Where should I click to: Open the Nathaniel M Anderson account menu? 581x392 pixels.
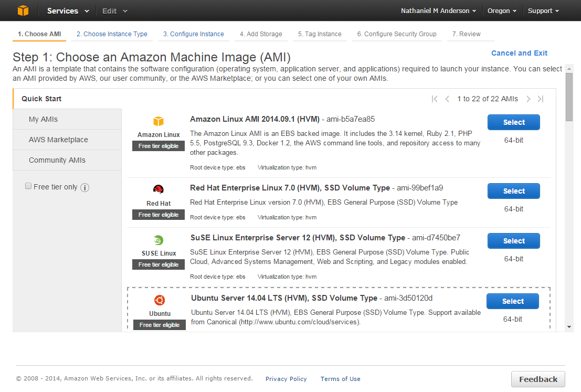click(x=438, y=10)
